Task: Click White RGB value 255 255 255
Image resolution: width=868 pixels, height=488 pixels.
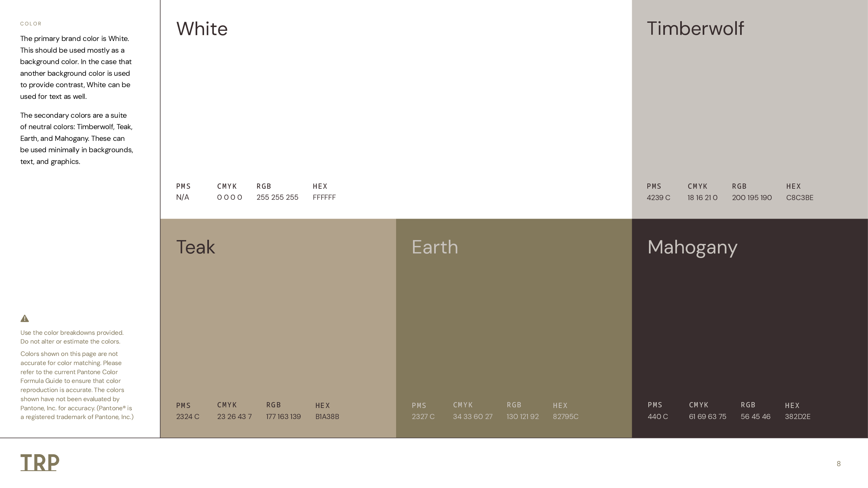Action: (x=277, y=197)
